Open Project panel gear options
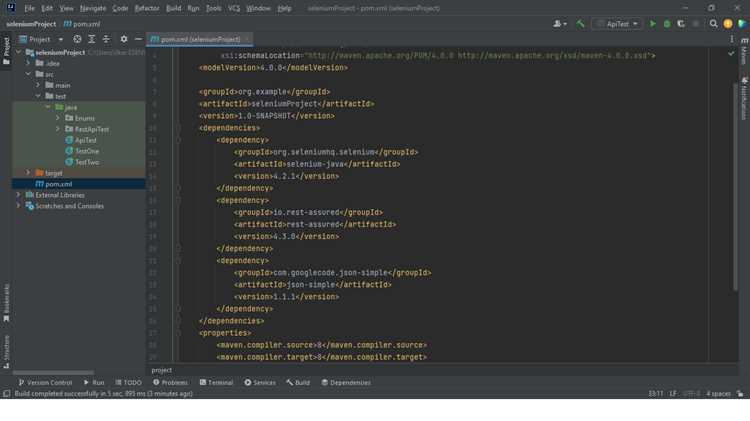This screenshot has height=421, width=750. pyautogui.click(x=124, y=39)
